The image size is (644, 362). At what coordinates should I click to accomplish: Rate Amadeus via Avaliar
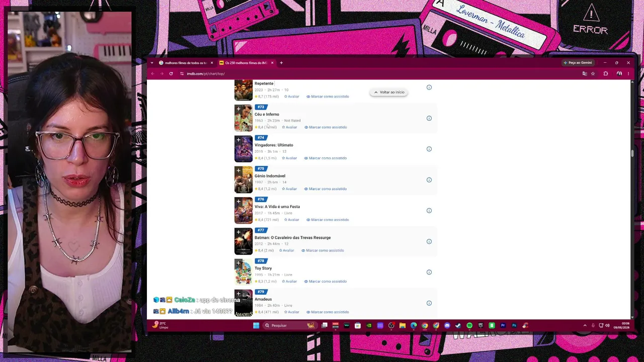click(x=291, y=312)
